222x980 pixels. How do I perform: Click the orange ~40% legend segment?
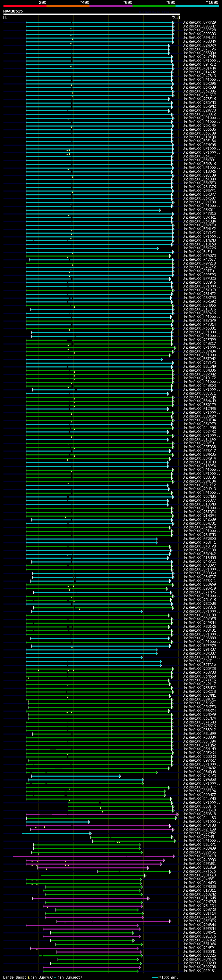click(x=68, y=6)
